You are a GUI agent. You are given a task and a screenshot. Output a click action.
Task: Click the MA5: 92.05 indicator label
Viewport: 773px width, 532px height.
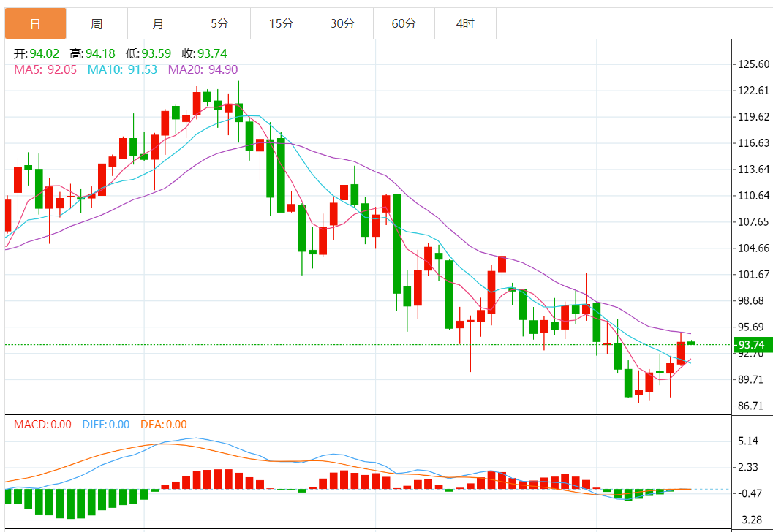45,69
